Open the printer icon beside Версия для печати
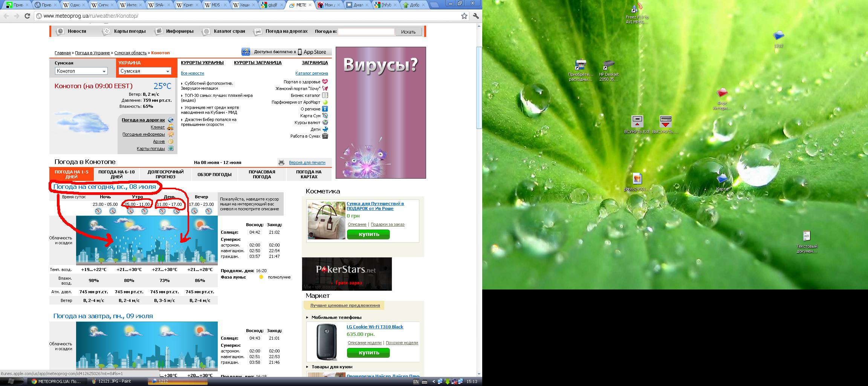This screenshot has width=868, height=386. tap(281, 162)
